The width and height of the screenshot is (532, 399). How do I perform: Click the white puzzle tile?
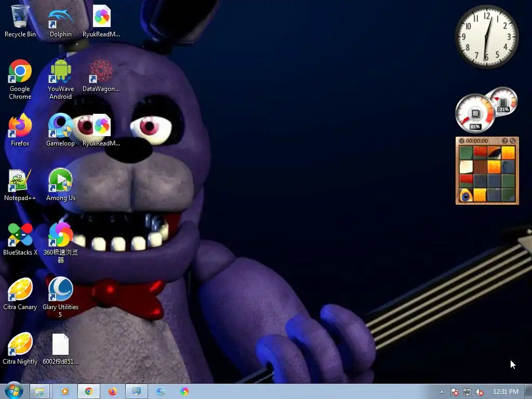pos(466,167)
